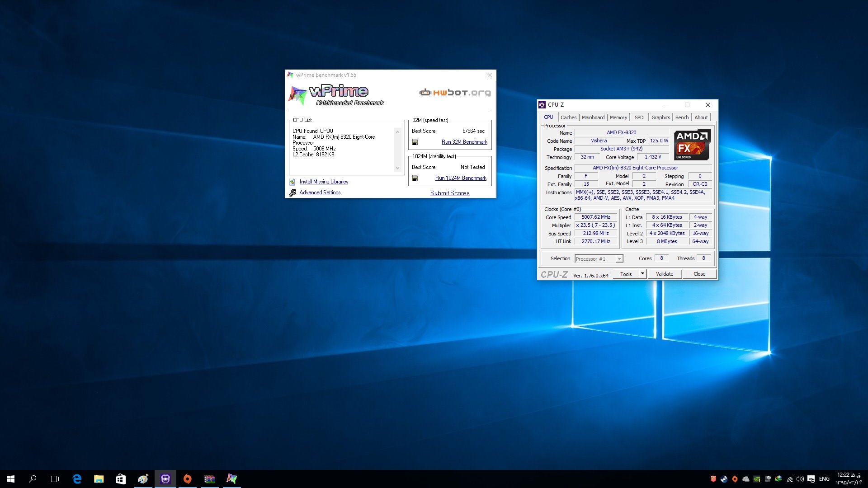Click the Not Tested score text
The height and width of the screenshot is (488, 868).
tap(472, 167)
